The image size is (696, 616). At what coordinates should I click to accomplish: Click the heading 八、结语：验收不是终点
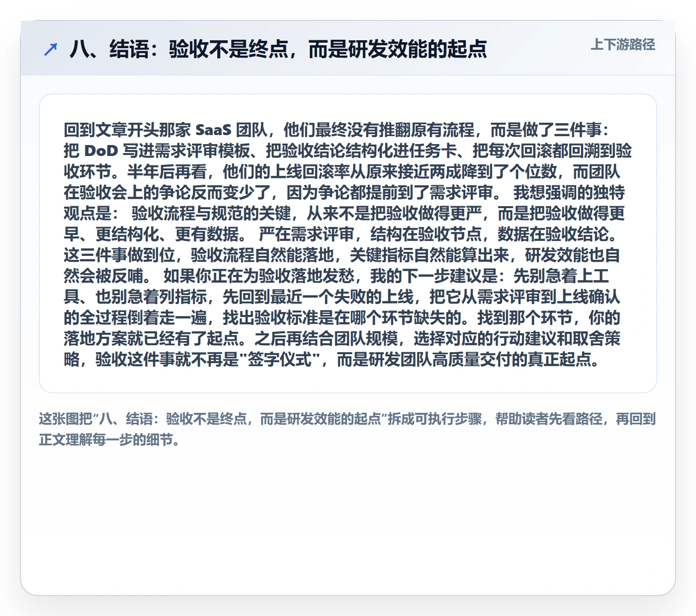[278, 49]
